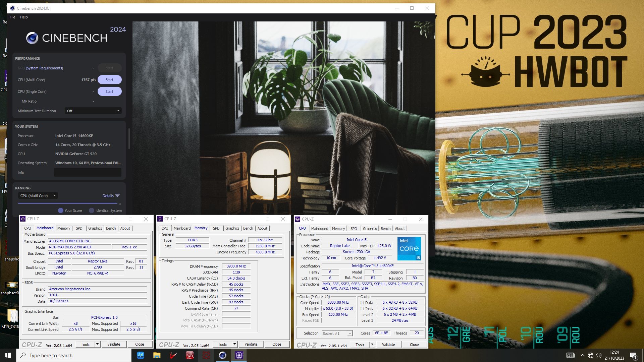Open GPU System Requirements link

44,68
